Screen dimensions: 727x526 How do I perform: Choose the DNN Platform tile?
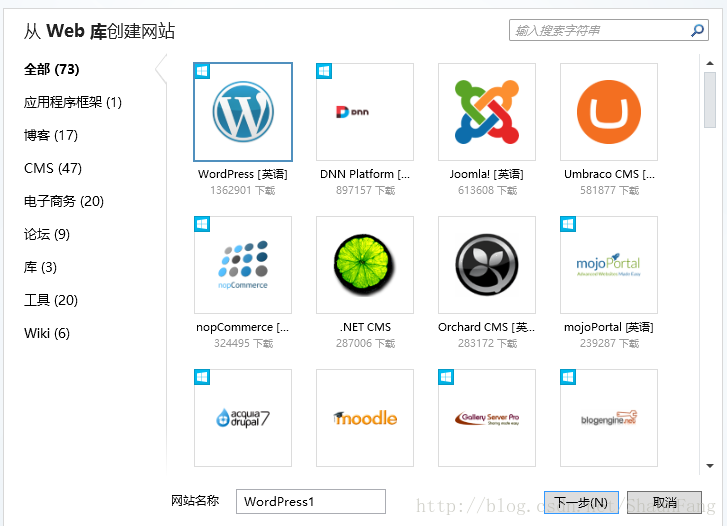coord(365,112)
